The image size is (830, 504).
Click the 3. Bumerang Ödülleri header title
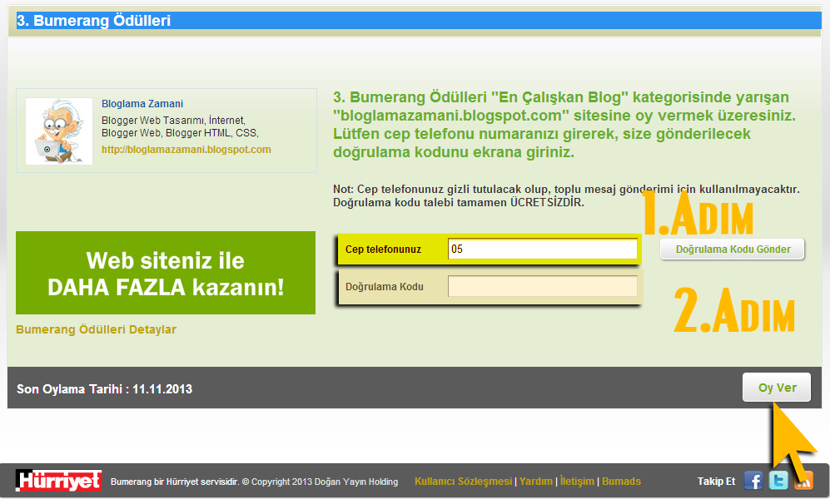tap(94, 21)
